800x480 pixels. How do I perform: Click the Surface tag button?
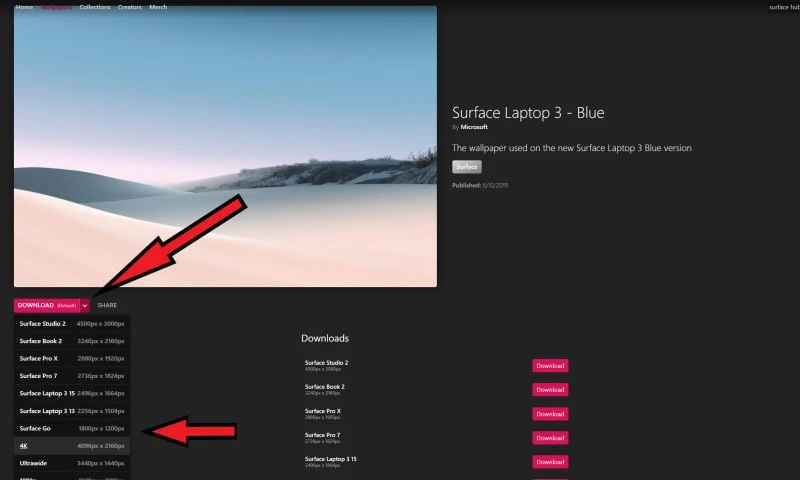[x=466, y=167]
